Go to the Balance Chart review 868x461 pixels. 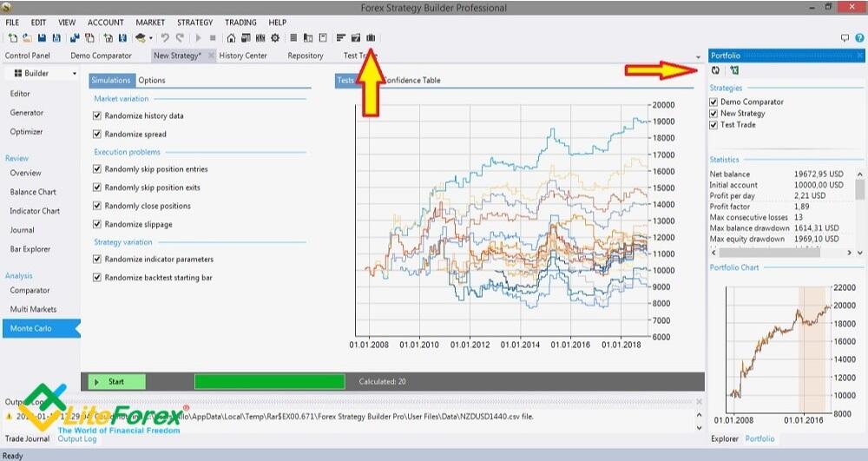(x=33, y=192)
